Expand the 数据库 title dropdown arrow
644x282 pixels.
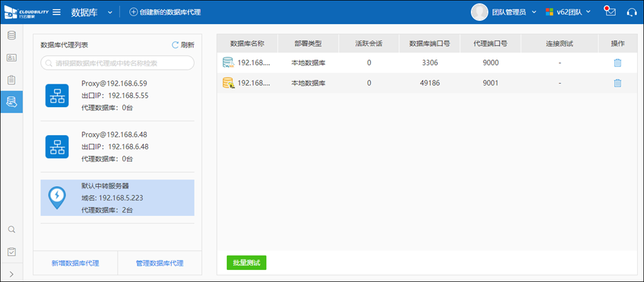109,13
